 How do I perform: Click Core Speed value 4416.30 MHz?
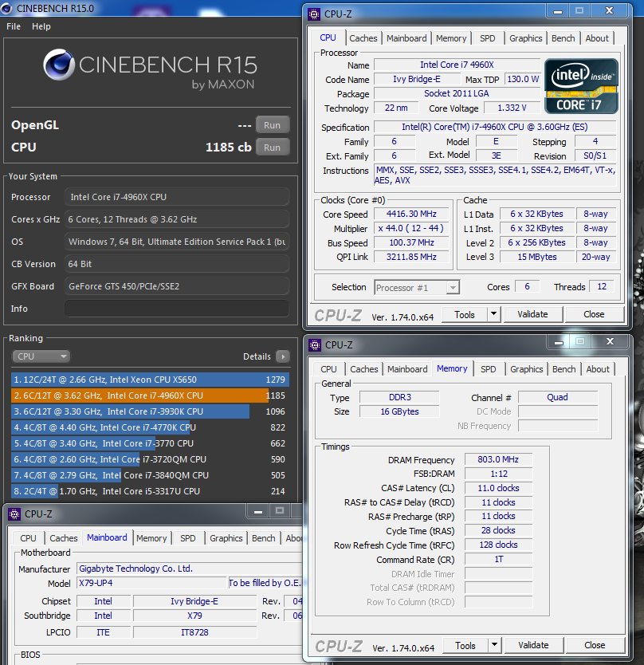click(411, 214)
